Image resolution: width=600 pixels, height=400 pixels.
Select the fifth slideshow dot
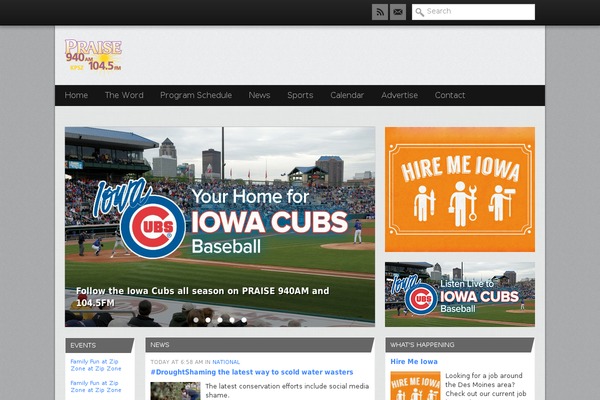(x=244, y=320)
